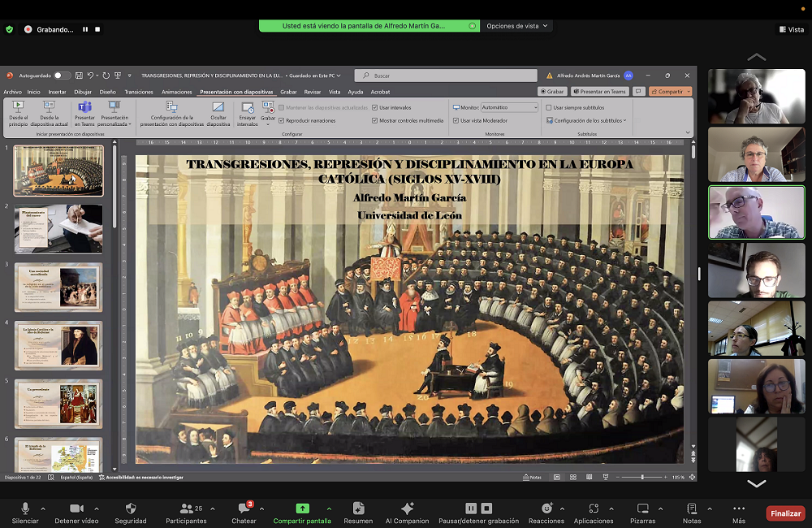Switch to reading view icon in status bar

tap(590, 477)
